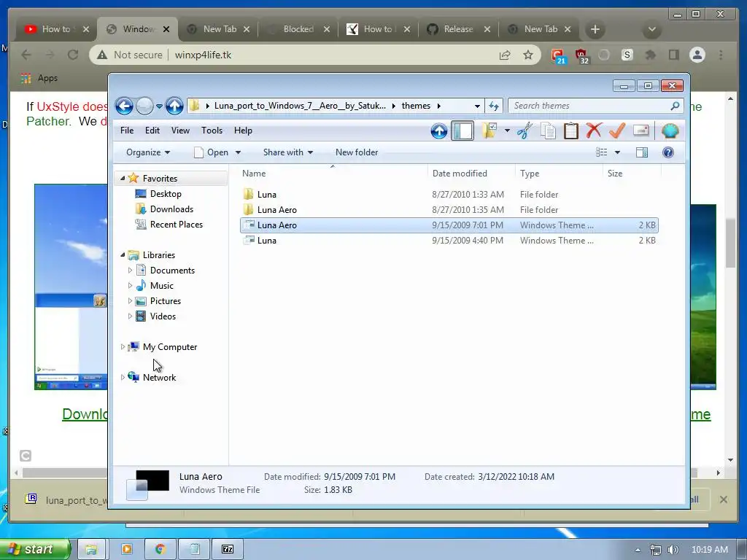The height and width of the screenshot is (560, 747).
Task: Click the address bar refresh icon in Explorer
Action: coord(494,106)
